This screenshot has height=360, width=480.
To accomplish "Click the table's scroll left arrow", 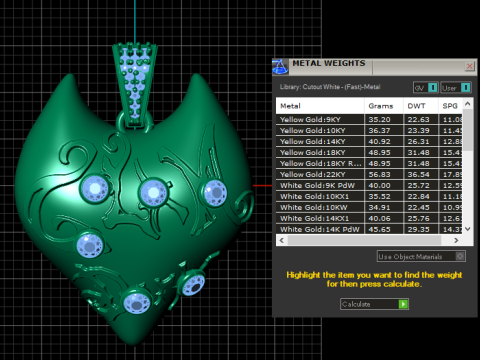I will click(x=282, y=240).
